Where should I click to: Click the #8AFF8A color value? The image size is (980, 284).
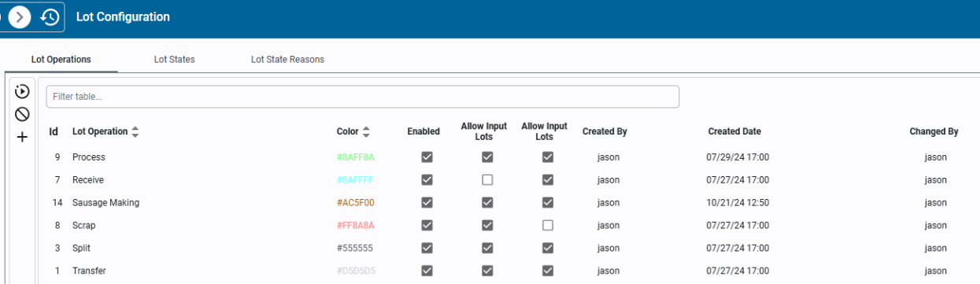[x=355, y=157]
